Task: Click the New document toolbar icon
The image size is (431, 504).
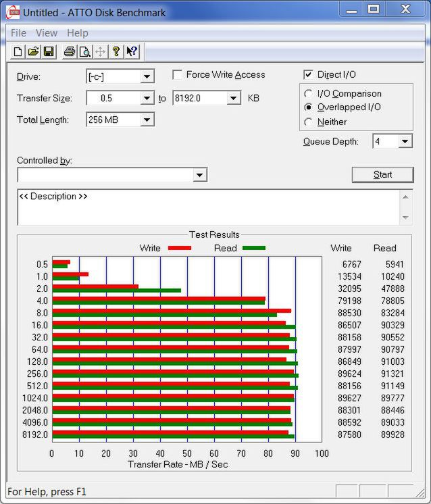Action: [x=18, y=51]
